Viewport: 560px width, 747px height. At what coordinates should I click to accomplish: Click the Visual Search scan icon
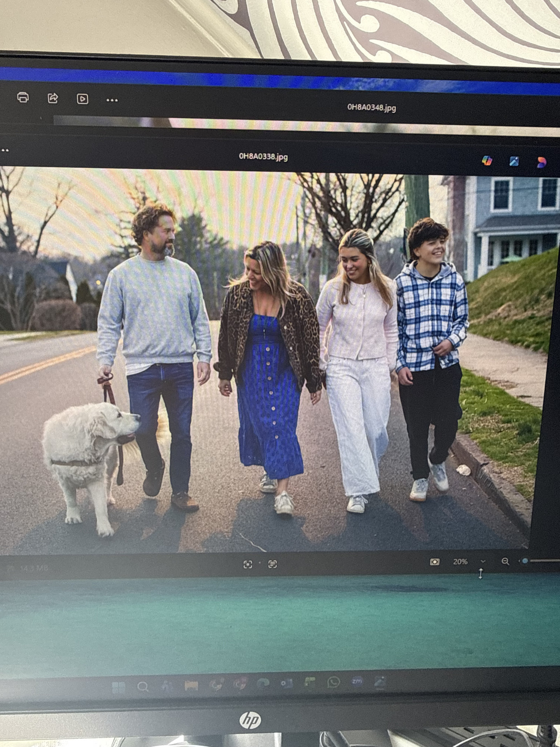248,564
